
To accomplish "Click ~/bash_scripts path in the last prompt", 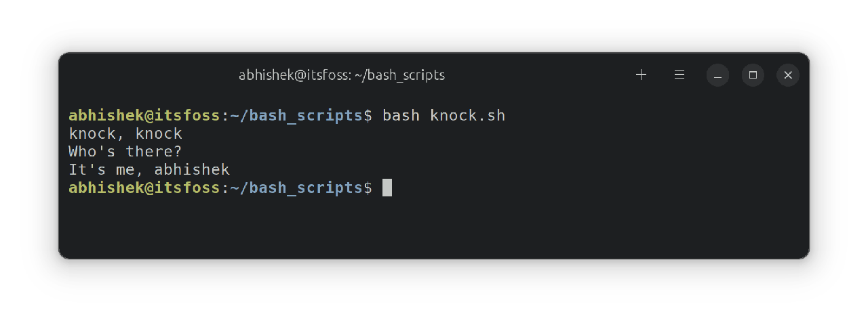I will 296,188.
